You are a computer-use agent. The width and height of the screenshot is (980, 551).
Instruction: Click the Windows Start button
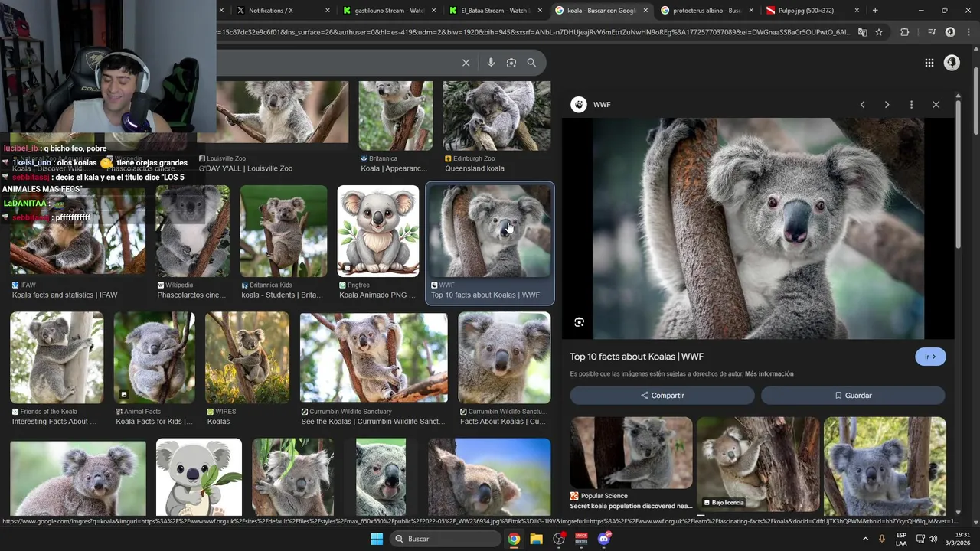click(377, 539)
